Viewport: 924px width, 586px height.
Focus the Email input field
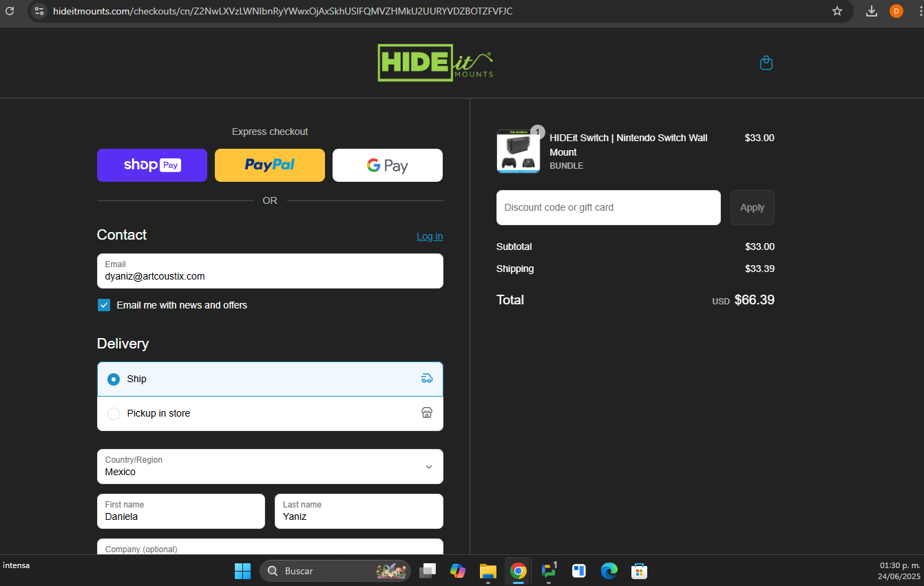tap(270, 271)
